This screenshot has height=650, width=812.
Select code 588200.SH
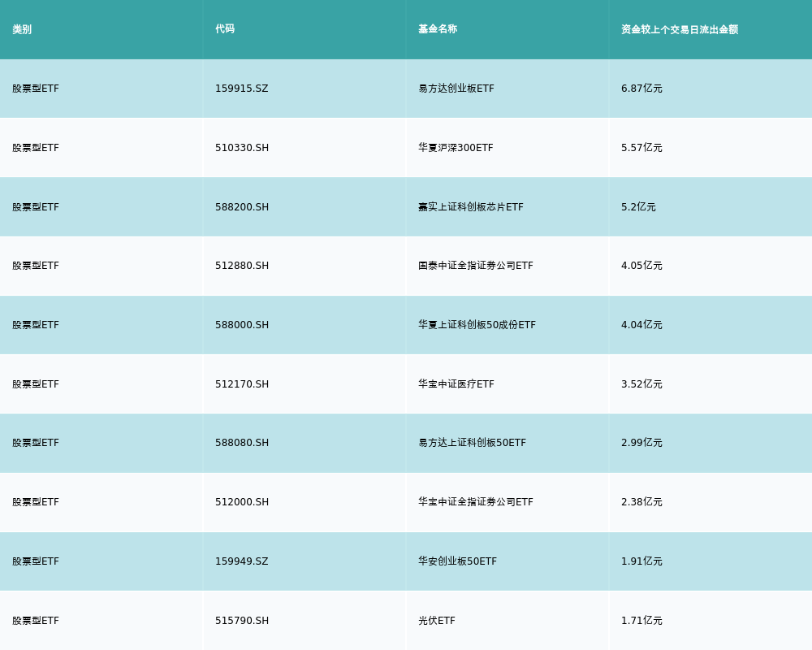pyautogui.click(x=242, y=207)
